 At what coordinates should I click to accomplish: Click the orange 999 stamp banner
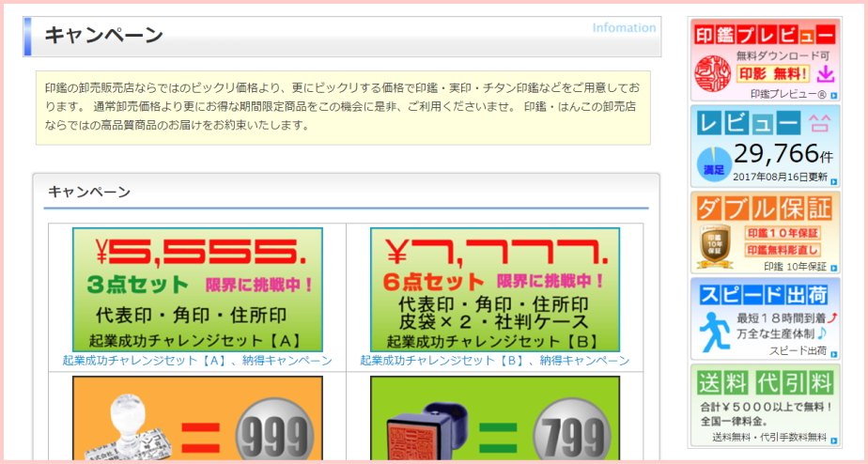click(x=197, y=418)
